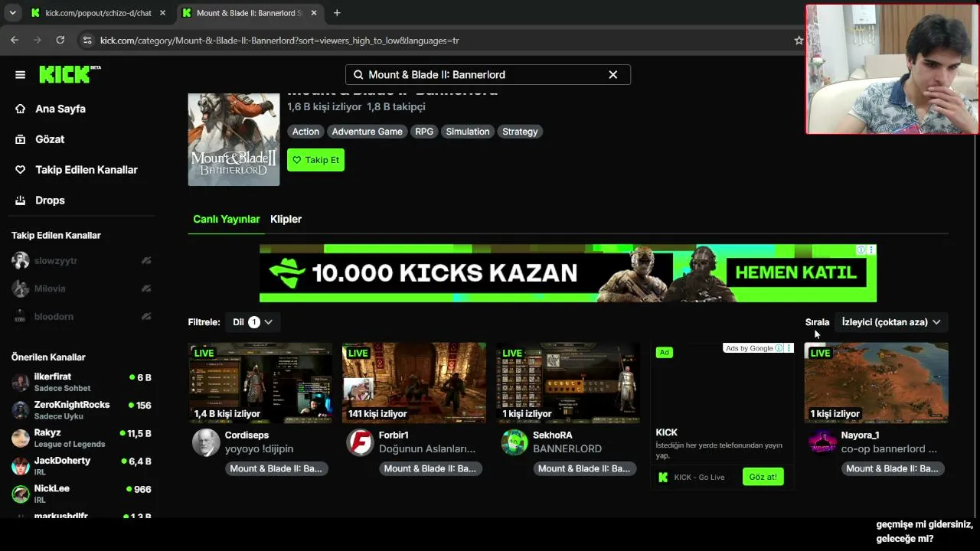The image size is (980, 551).
Task: Click the Göz at! ad button
Action: 763,477
